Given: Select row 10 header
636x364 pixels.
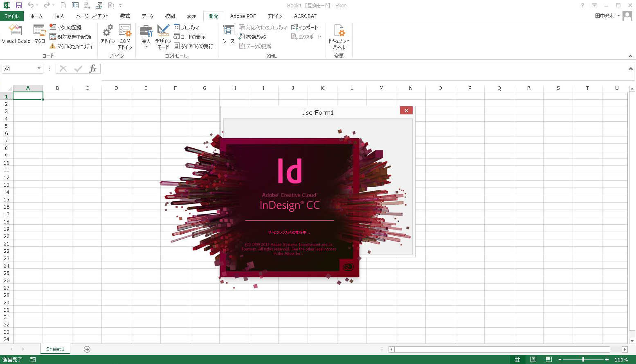Looking at the screenshot, I should [x=7, y=163].
